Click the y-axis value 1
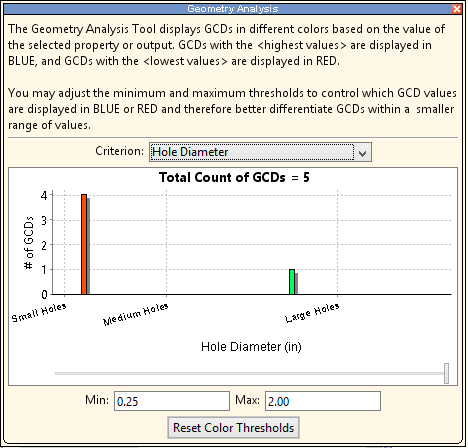The width and height of the screenshot is (468, 448). click(44, 270)
